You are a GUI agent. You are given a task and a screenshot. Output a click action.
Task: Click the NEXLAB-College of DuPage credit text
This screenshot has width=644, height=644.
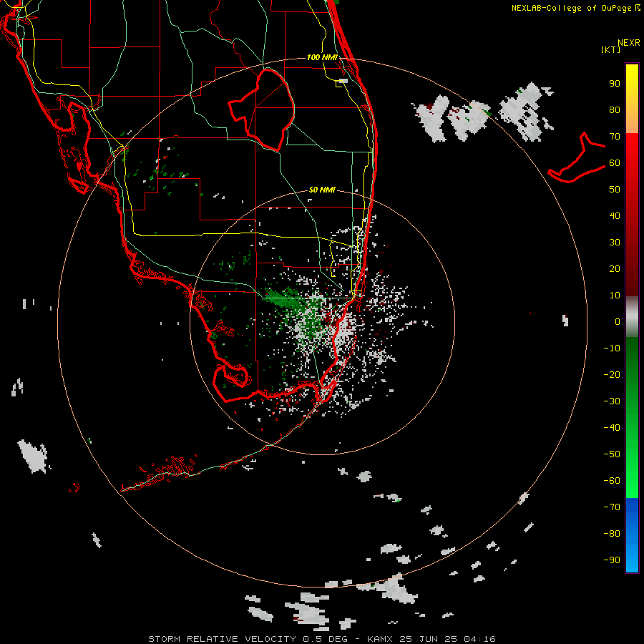(x=575, y=8)
